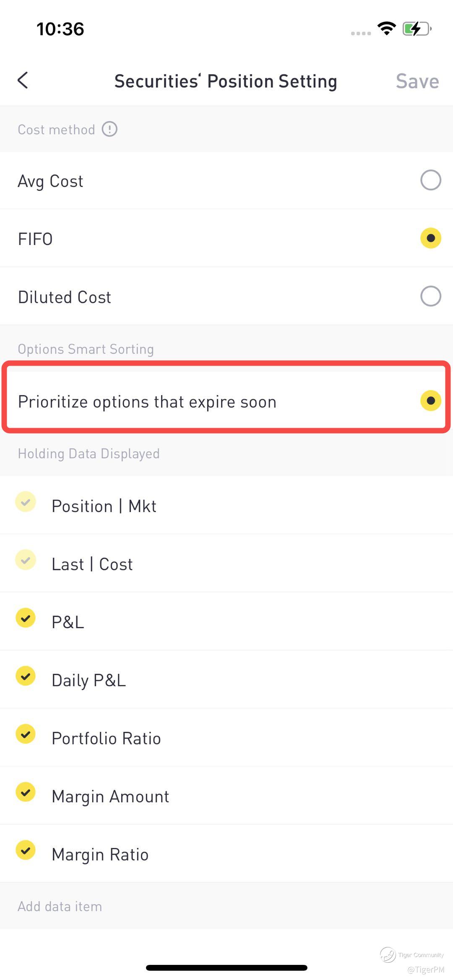Open the Cost method info icon
The height and width of the screenshot is (980, 453).
coord(109,129)
